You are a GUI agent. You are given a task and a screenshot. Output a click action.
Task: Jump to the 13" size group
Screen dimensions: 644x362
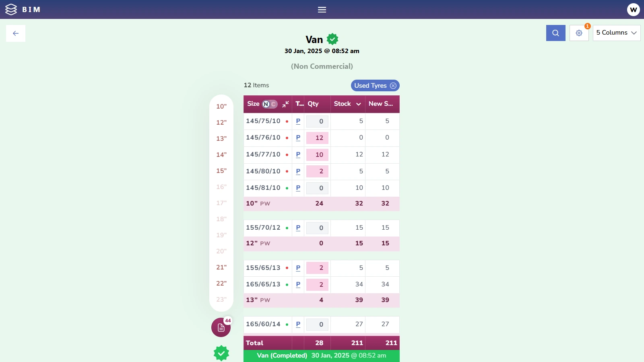[221, 139]
